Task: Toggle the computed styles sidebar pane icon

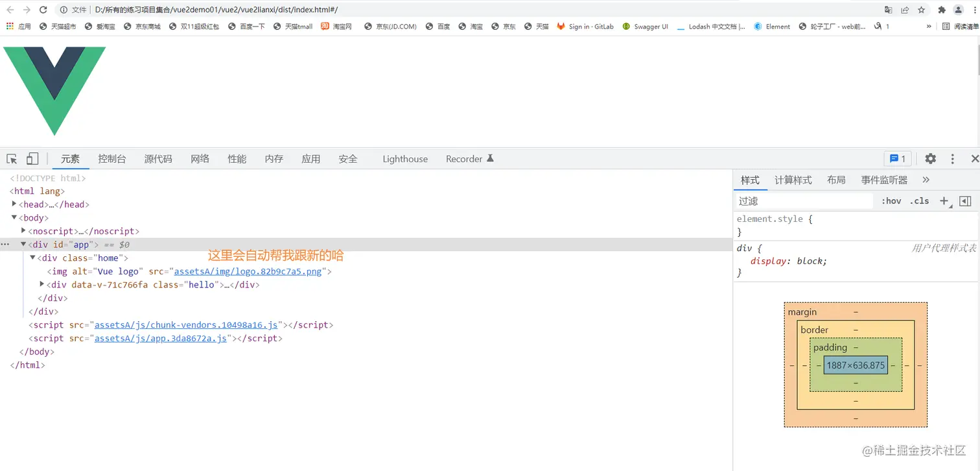Action: coord(965,201)
